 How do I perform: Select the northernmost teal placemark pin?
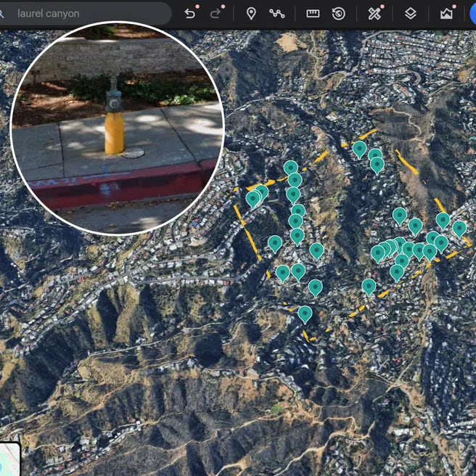359,148
